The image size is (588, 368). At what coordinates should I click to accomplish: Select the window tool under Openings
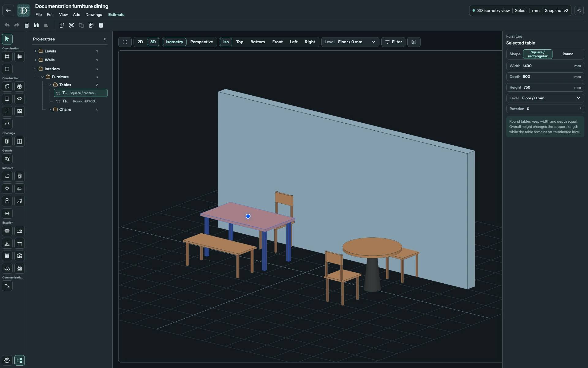pyautogui.click(x=20, y=141)
